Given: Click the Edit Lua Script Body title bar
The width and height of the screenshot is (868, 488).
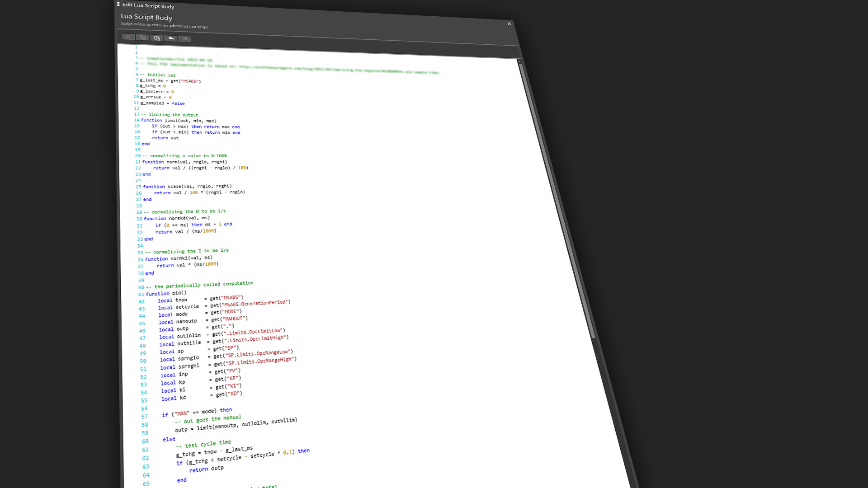Looking at the screenshot, I should click(148, 6).
